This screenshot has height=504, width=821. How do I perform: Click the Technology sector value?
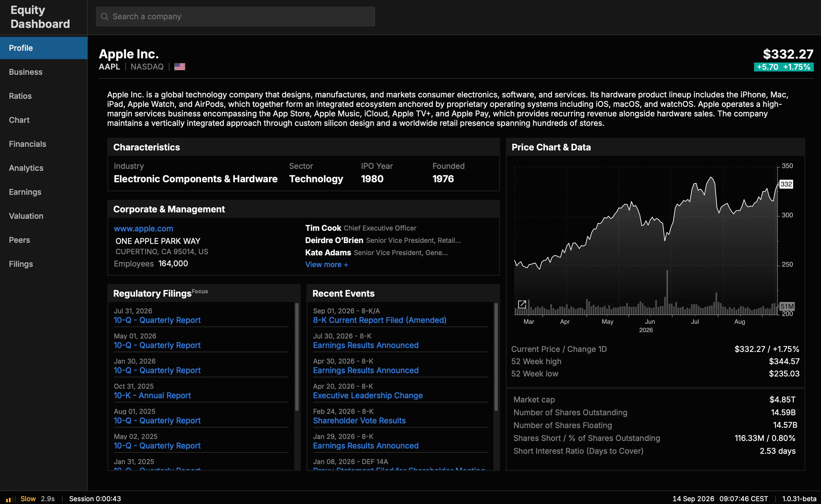pyautogui.click(x=316, y=179)
